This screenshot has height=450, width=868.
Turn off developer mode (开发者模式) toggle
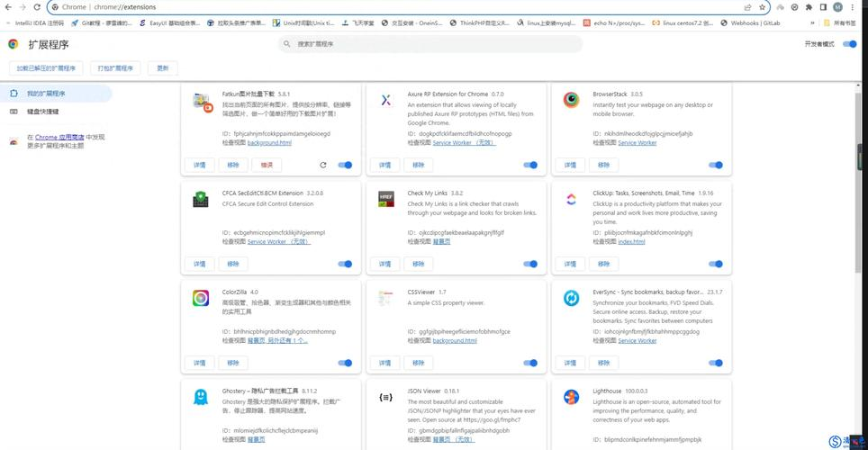(848, 43)
